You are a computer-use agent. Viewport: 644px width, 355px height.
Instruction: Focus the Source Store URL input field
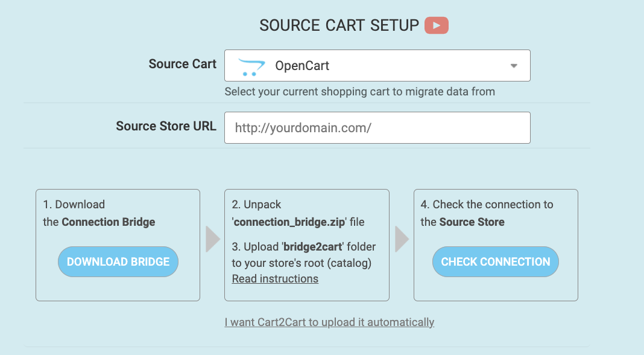pyautogui.click(x=377, y=127)
